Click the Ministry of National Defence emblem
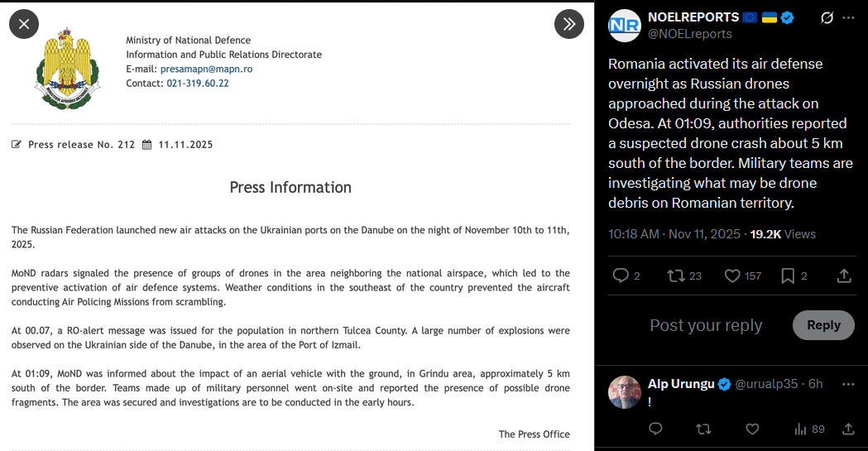This screenshot has height=451, width=868. 67,69
